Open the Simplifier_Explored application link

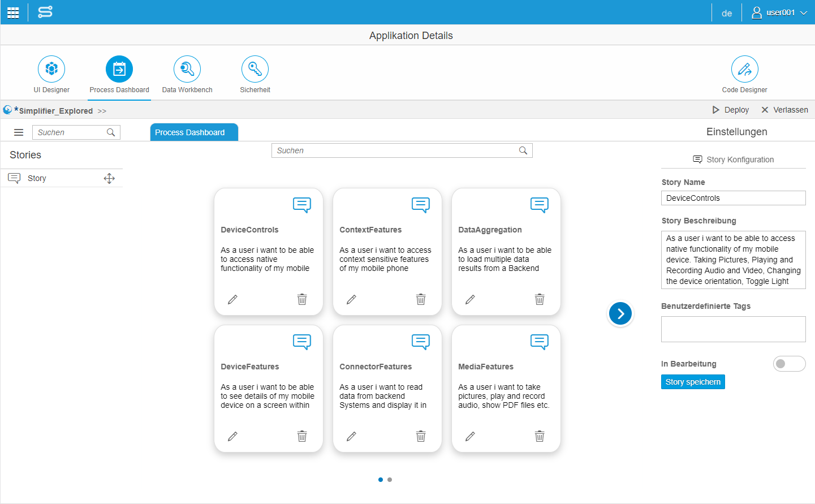(55, 111)
